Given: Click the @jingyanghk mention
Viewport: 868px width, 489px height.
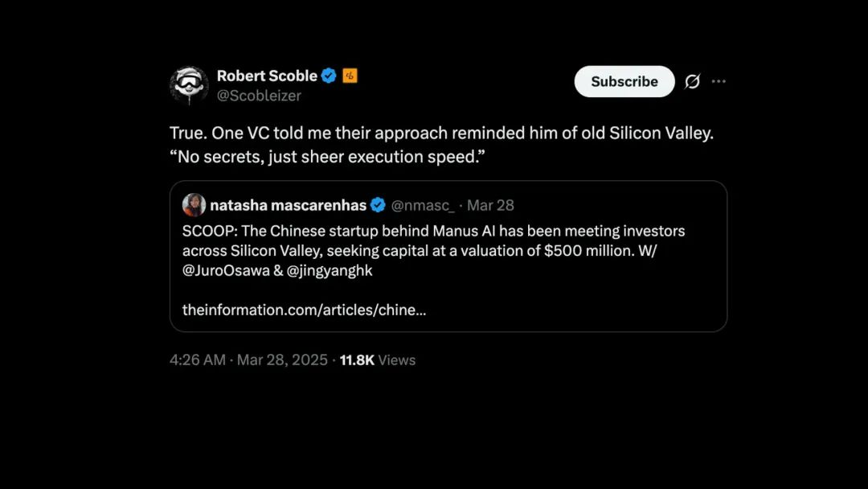Looking at the screenshot, I should (x=328, y=270).
